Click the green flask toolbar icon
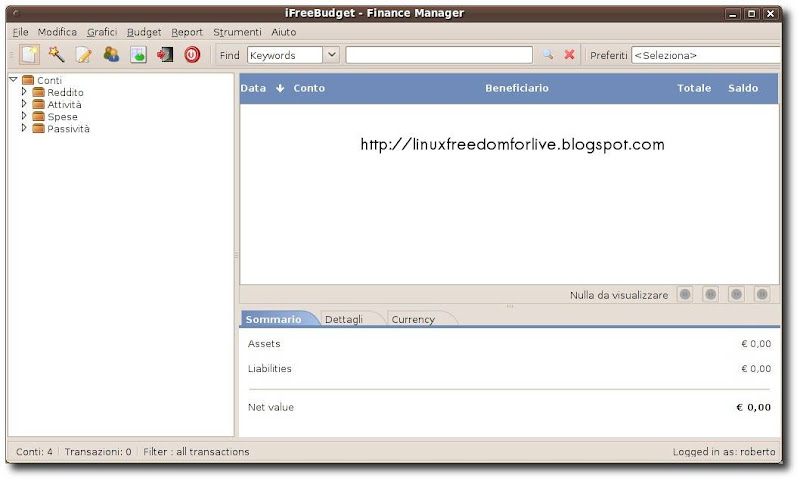800x481 pixels. [138, 55]
